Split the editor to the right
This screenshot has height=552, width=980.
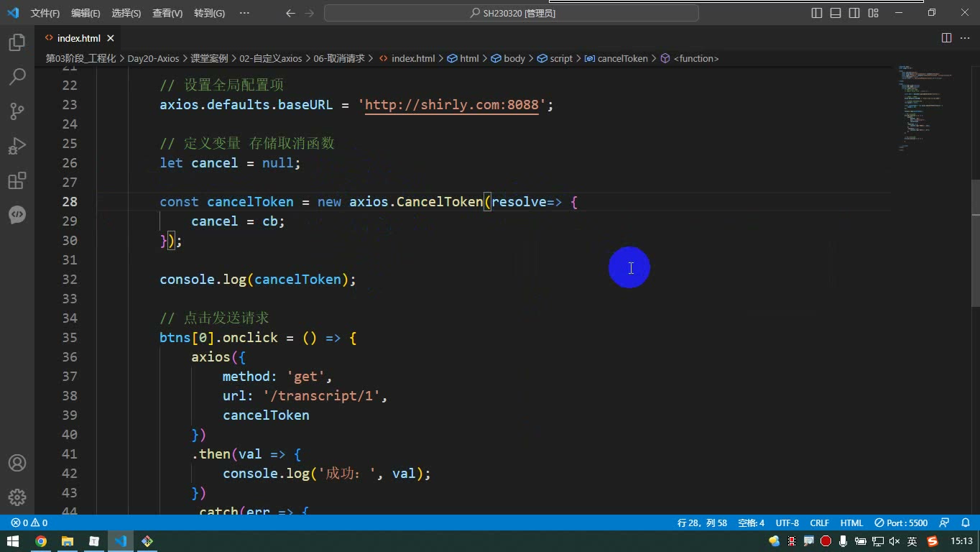click(x=946, y=38)
